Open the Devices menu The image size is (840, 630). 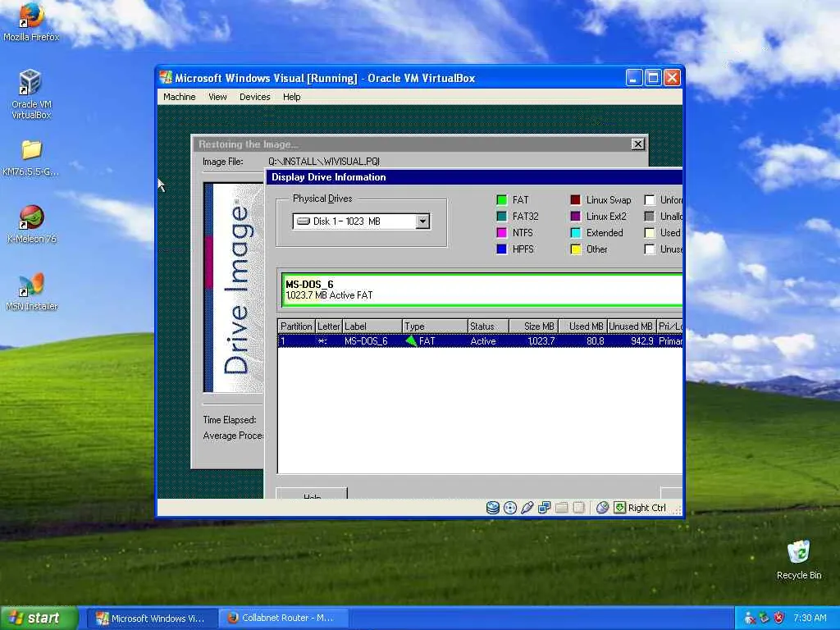click(254, 97)
